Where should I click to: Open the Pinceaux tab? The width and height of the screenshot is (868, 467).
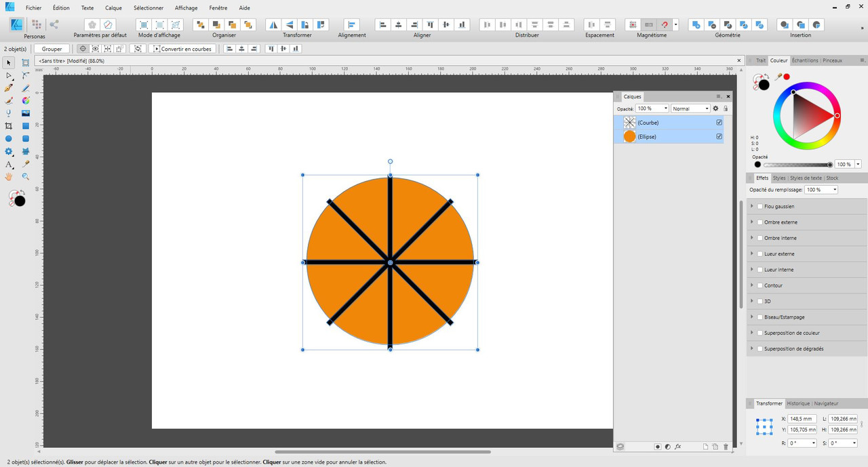pyautogui.click(x=832, y=60)
